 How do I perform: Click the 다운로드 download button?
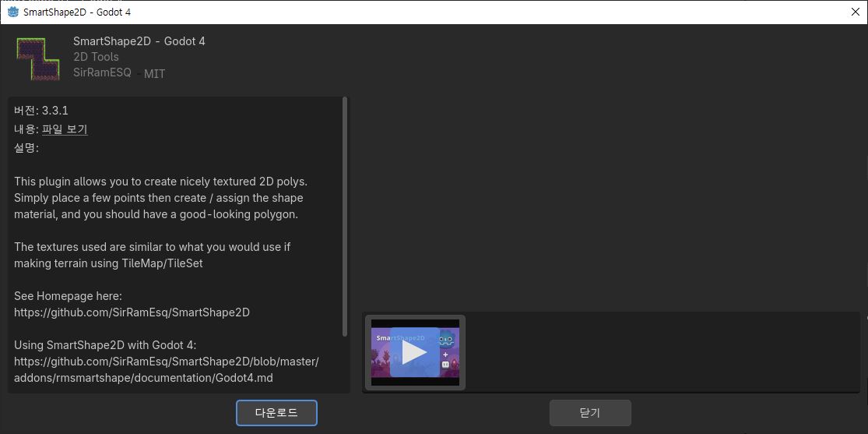pos(276,413)
